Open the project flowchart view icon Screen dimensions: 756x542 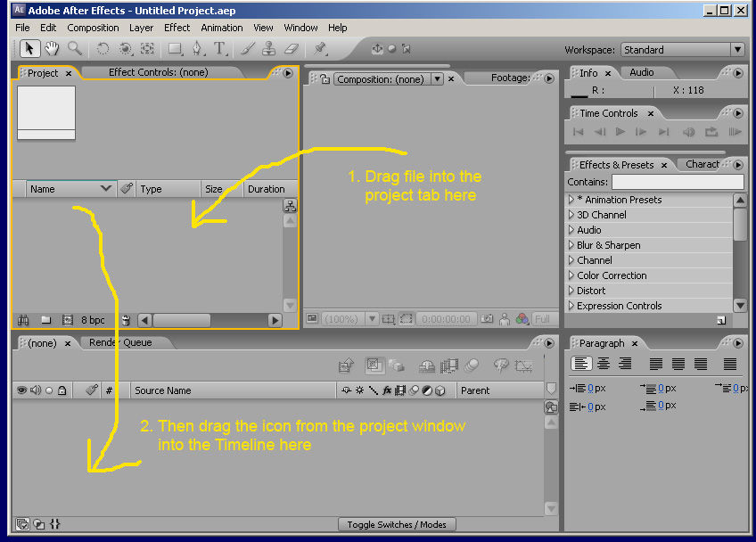point(290,206)
